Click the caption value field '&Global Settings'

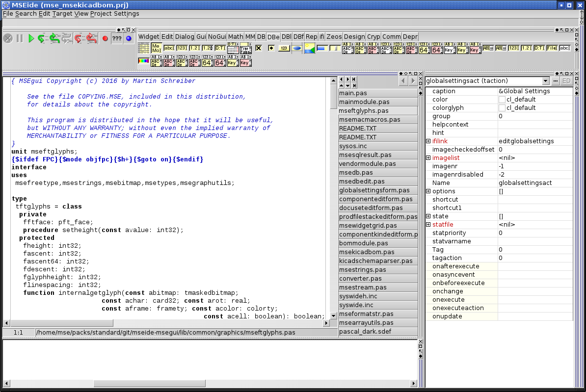[524, 91]
